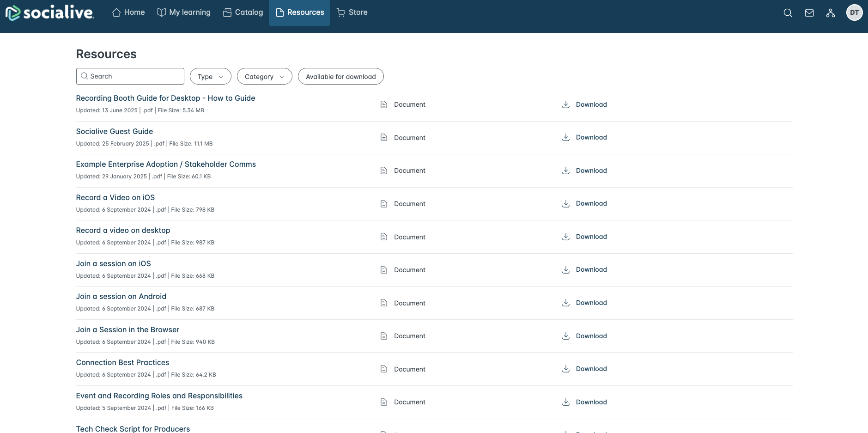The width and height of the screenshot is (868, 433).
Task: Click download icon for Recording Booth Guide
Action: click(566, 104)
